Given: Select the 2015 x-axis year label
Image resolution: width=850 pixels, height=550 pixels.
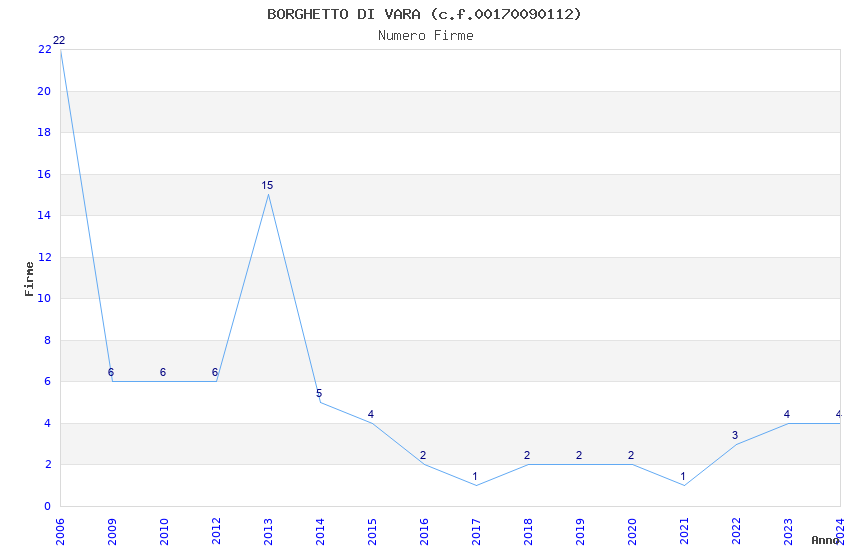Looking at the screenshot, I should 372,532.
